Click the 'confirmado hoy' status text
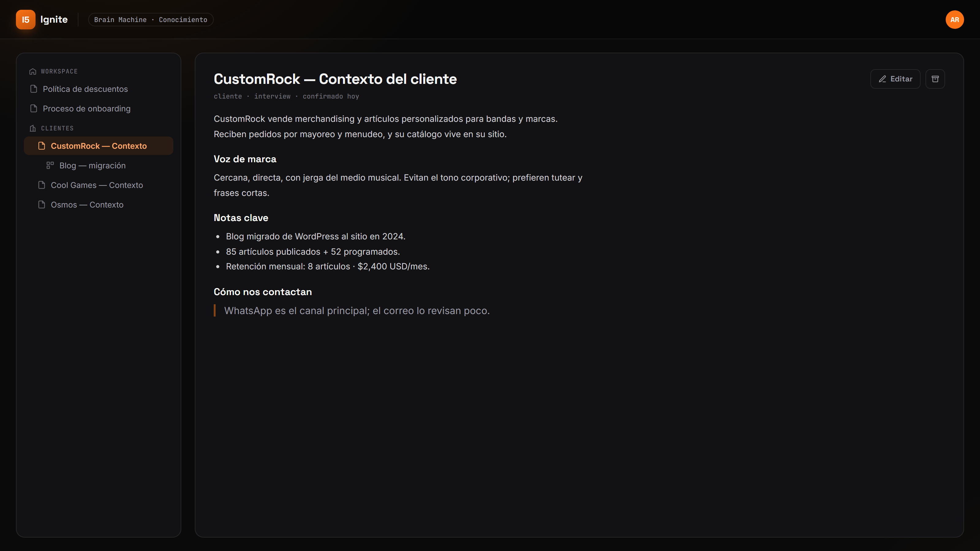Image resolution: width=980 pixels, height=551 pixels. tap(331, 96)
